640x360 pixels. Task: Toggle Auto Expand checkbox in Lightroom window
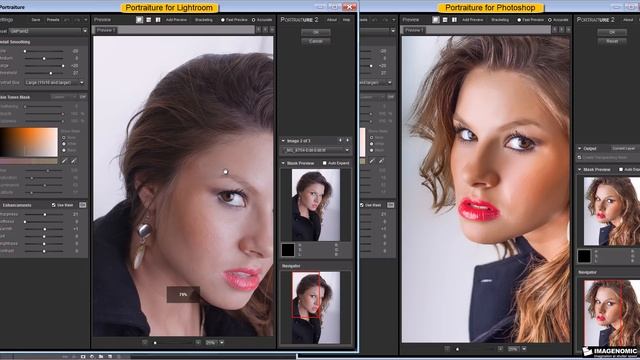click(325, 163)
